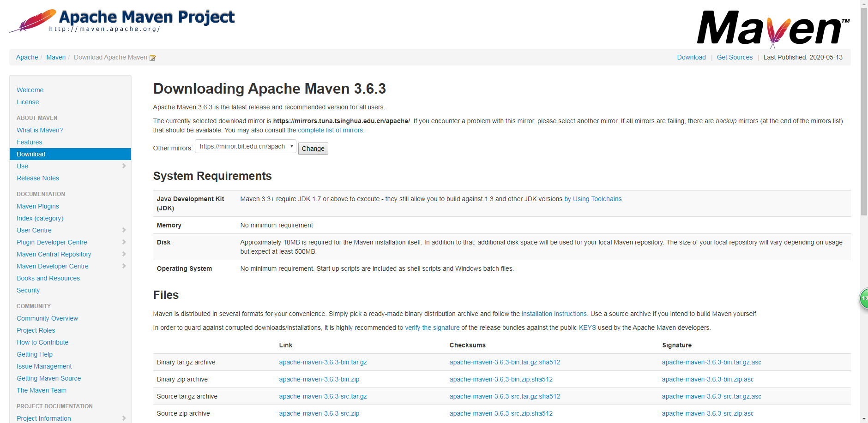Open Community Overview in the sidebar
868x423 pixels.
[48, 318]
